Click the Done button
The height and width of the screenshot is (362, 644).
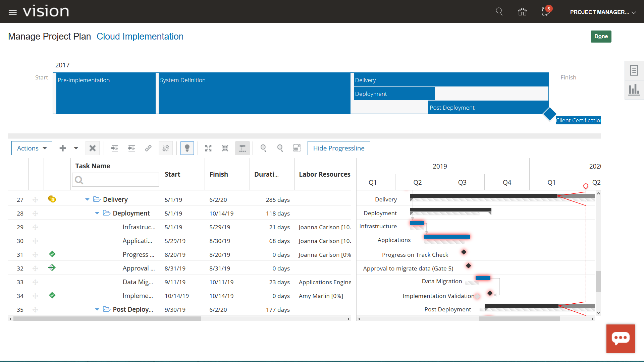pos(601,37)
